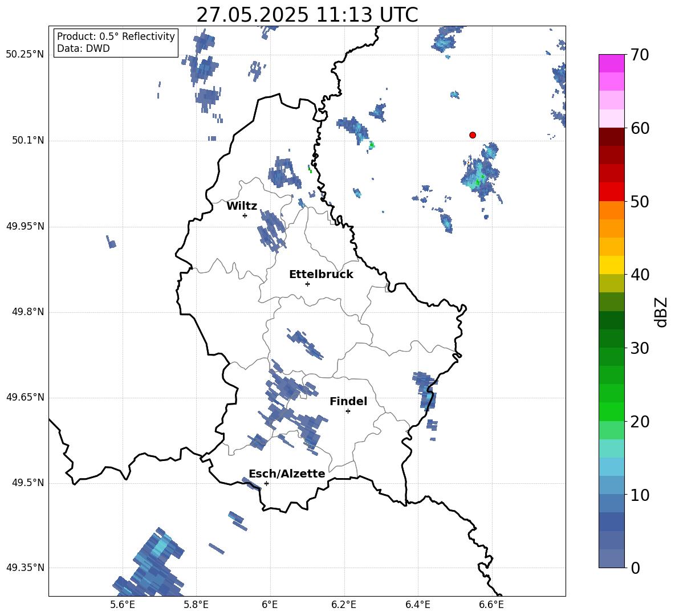Click the 20 value on colorbar
Screen dimensions: 675x616
640,422
